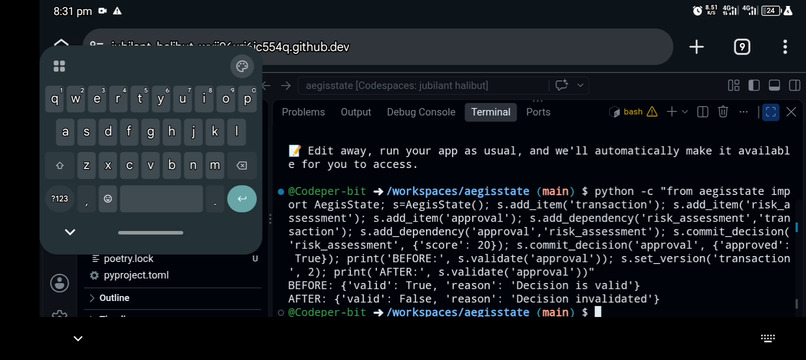Open Accounts icon in activity bar
Viewport: 806px width, 360px height.
pyautogui.click(x=60, y=283)
